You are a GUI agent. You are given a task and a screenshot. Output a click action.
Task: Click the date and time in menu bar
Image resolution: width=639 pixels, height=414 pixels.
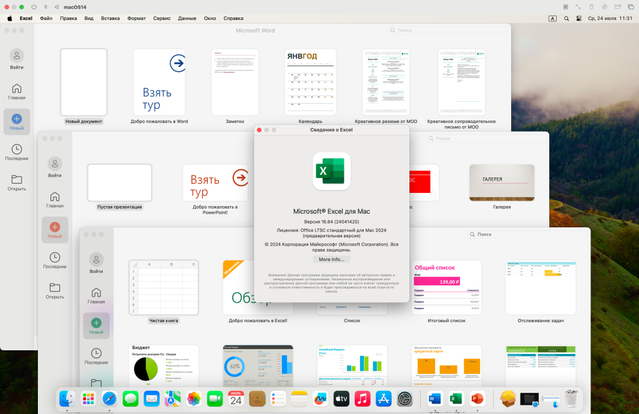tap(610, 18)
